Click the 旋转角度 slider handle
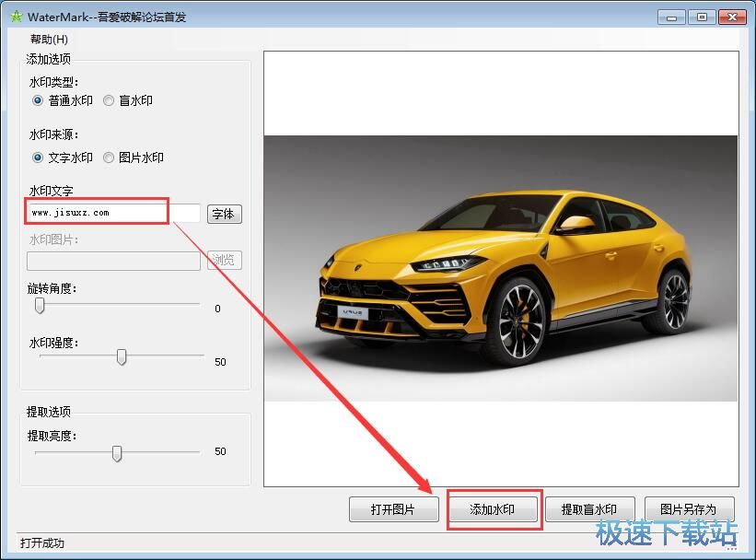The image size is (756, 560). point(40,305)
